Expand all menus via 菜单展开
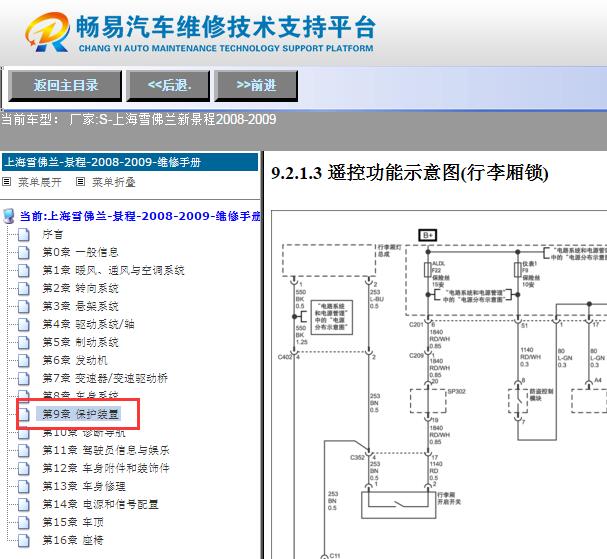607x559 pixels. coord(39,182)
